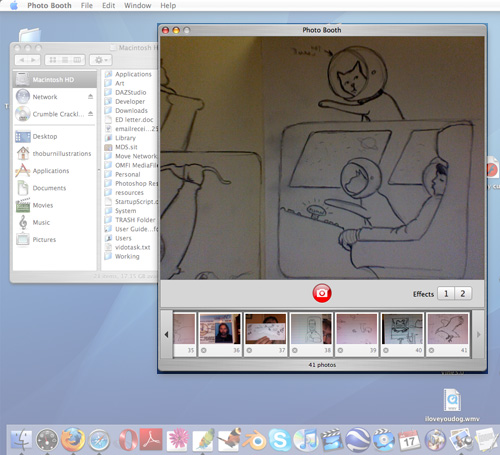Screen dimensions: 500x455
Task: Select MDS.sit archive in Finder list
Action: click(126, 147)
